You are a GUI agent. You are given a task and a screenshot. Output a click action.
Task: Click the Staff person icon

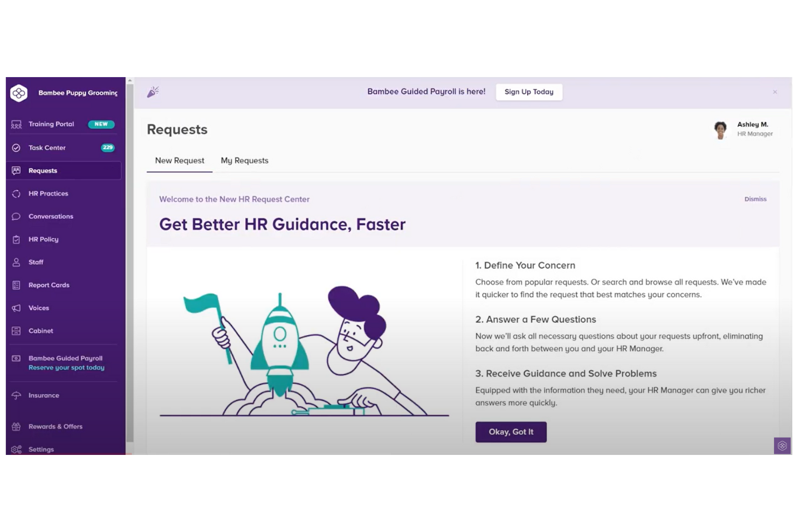point(16,262)
